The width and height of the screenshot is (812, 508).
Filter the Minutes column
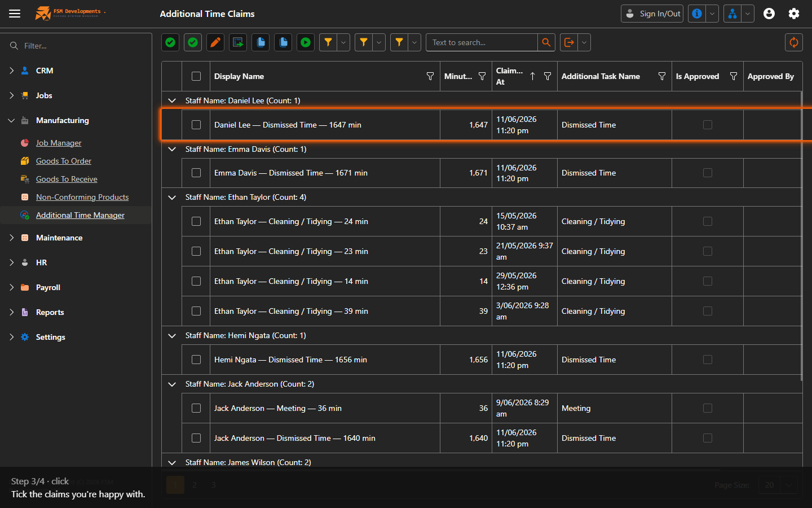[482, 76]
